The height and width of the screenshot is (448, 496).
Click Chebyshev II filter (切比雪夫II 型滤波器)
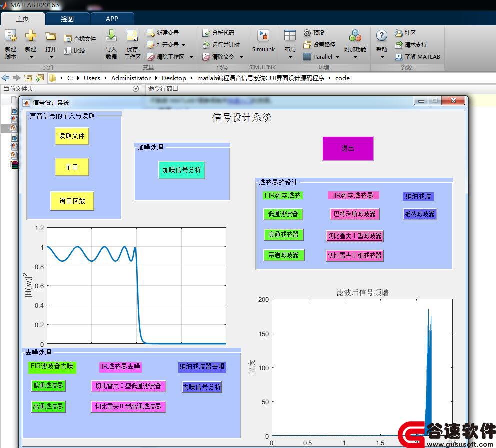pyautogui.click(x=355, y=255)
